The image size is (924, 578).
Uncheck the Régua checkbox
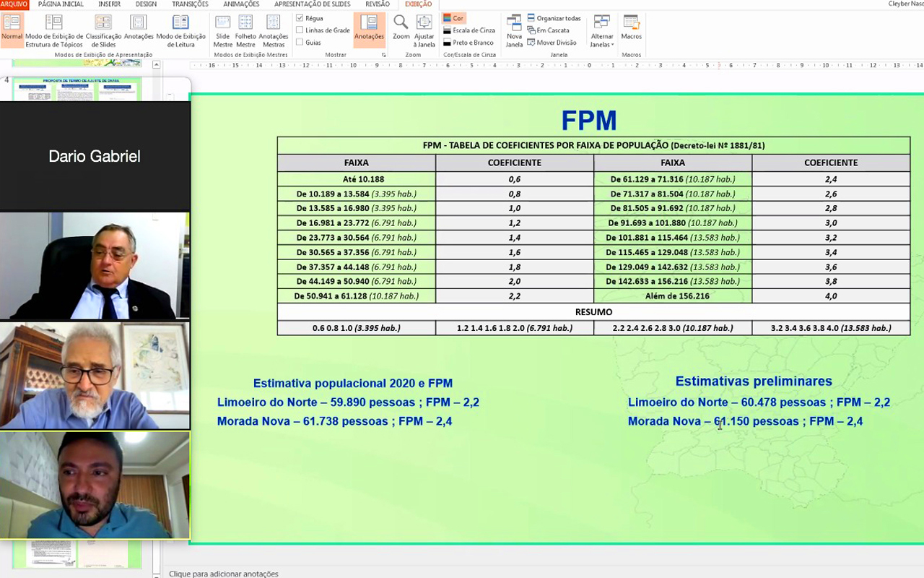pyautogui.click(x=300, y=18)
